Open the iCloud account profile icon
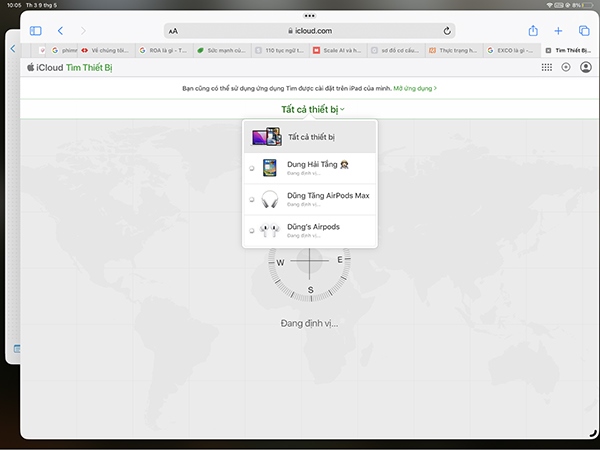The height and width of the screenshot is (450, 600). (x=585, y=67)
